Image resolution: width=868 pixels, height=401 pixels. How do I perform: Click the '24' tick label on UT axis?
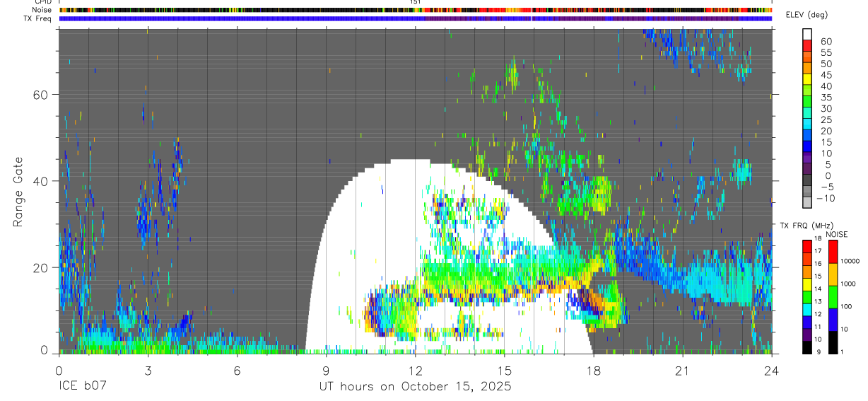pos(772,370)
